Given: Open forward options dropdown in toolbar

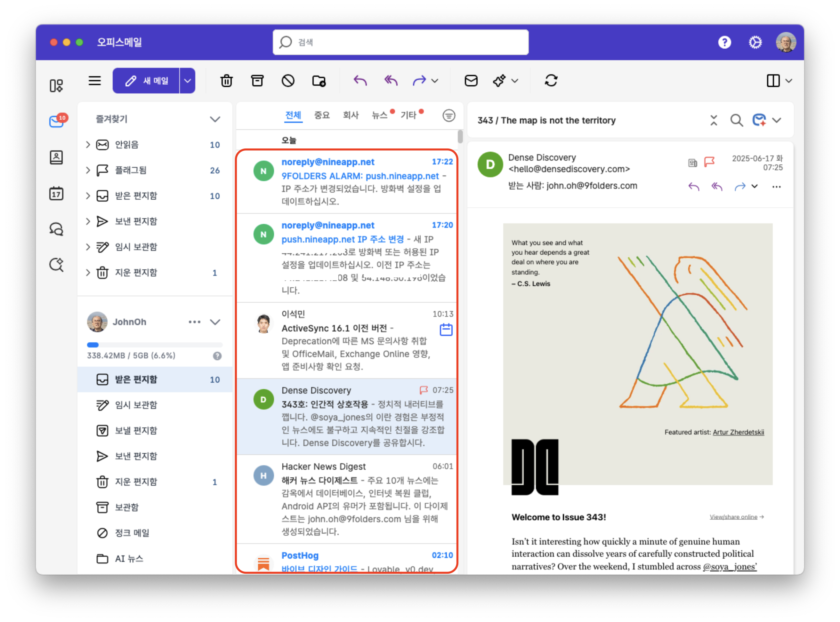Looking at the screenshot, I should pos(435,81).
